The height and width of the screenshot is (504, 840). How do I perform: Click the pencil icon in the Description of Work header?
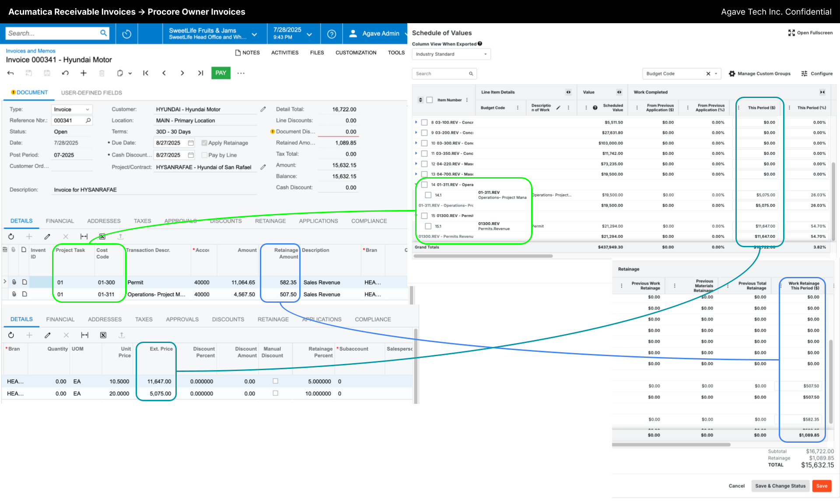tap(558, 108)
